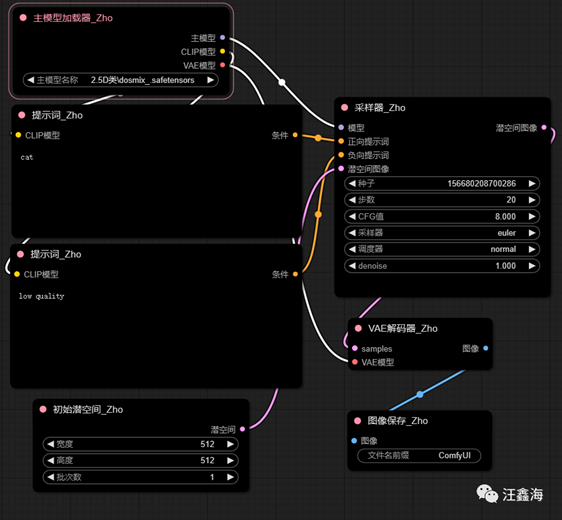Image resolution: width=562 pixels, height=520 pixels.
Task: Click the pink samples input socket
Action: pyautogui.click(x=355, y=348)
